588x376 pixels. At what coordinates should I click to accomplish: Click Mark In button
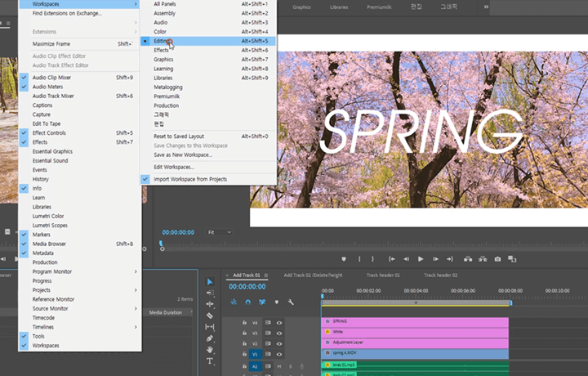click(x=359, y=259)
